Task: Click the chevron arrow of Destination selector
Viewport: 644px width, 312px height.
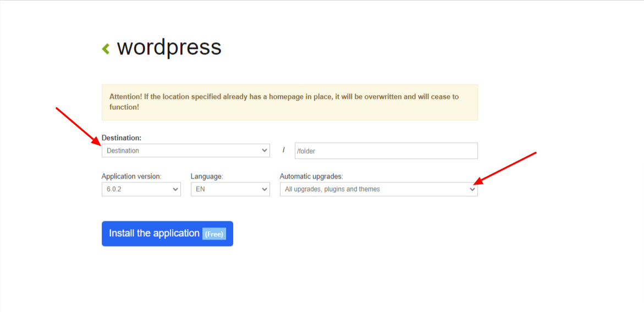Action: [x=264, y=151]
